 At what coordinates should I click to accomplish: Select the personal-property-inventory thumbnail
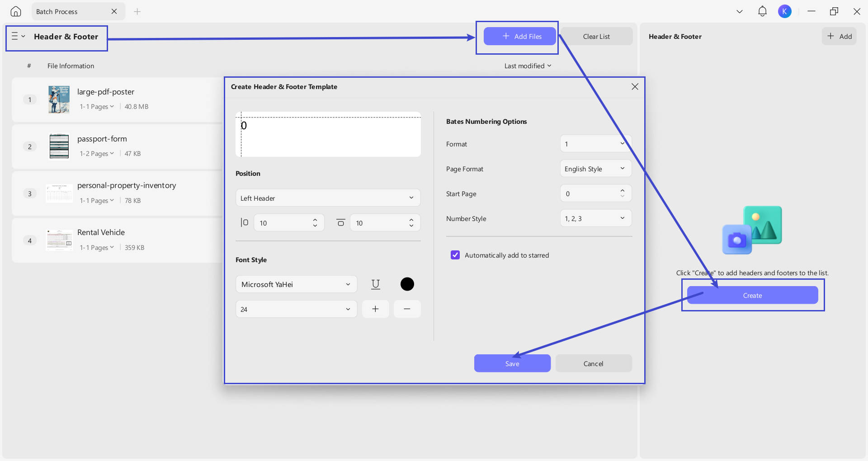coord(59,193)
